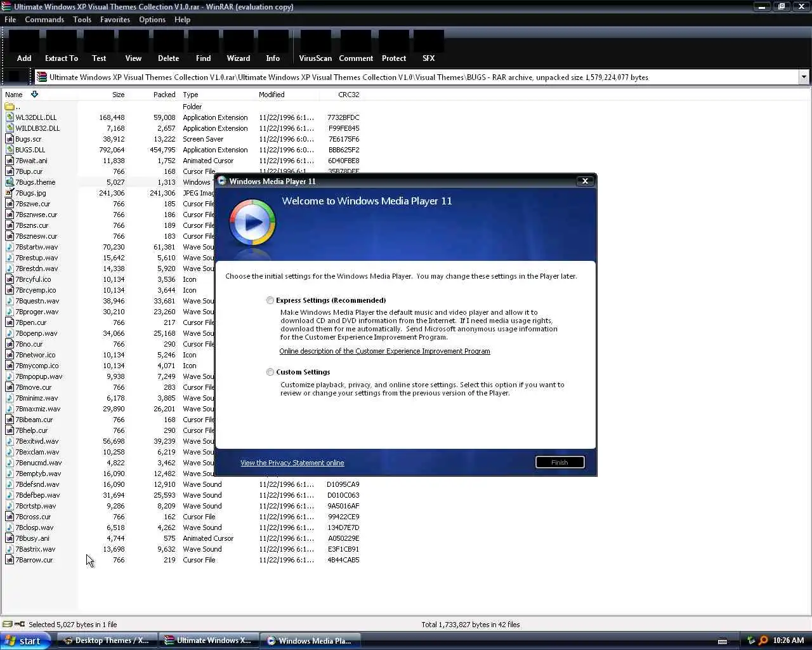This screenshot has height=650, width=812.
Task: Select the Custom Settings option
Action: point(270,372)
